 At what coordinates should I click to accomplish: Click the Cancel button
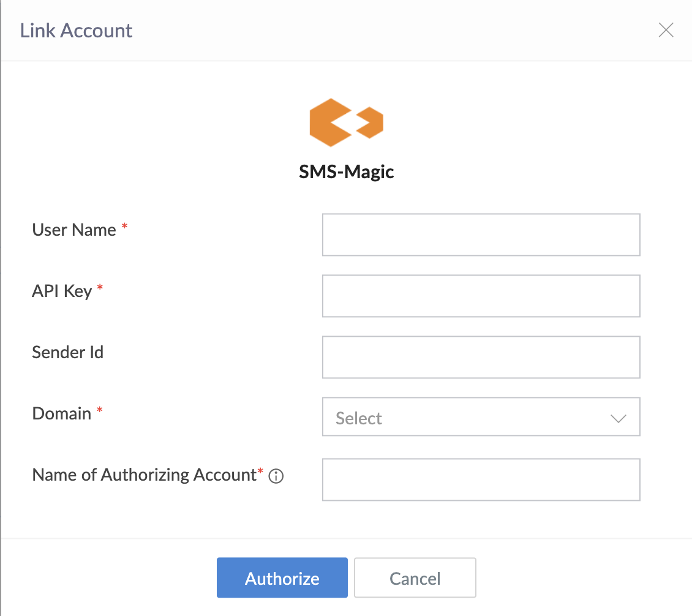pos(415,578)
